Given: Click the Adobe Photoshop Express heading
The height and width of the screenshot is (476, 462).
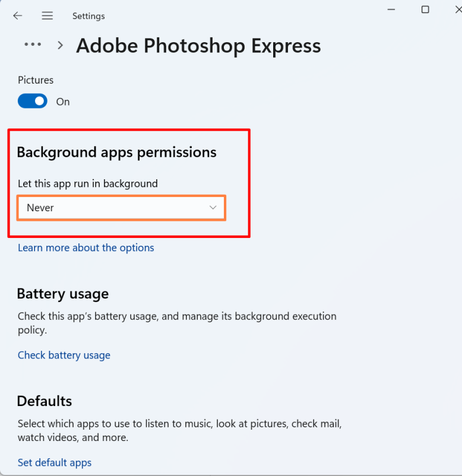Looking at the screenshot, I should click(198, 46).
